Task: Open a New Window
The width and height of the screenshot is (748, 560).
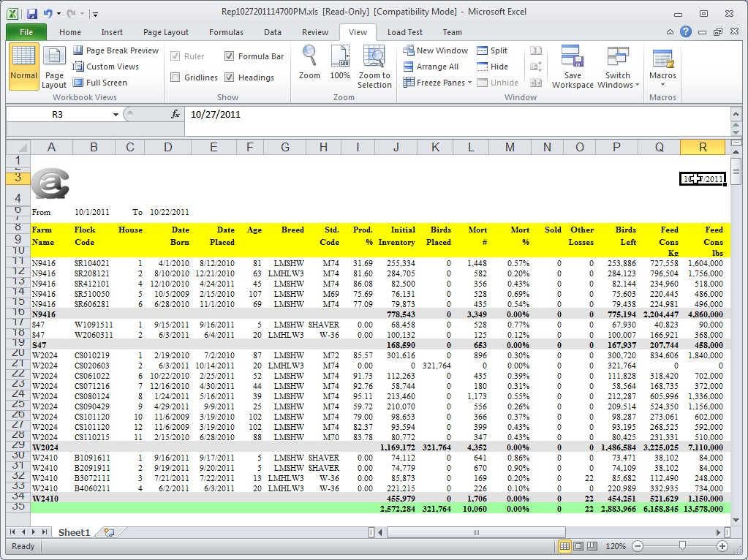Action: point(436,50)
